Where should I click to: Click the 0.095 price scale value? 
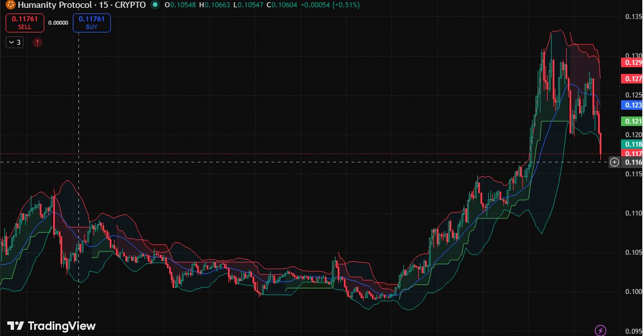click(633, 331)
